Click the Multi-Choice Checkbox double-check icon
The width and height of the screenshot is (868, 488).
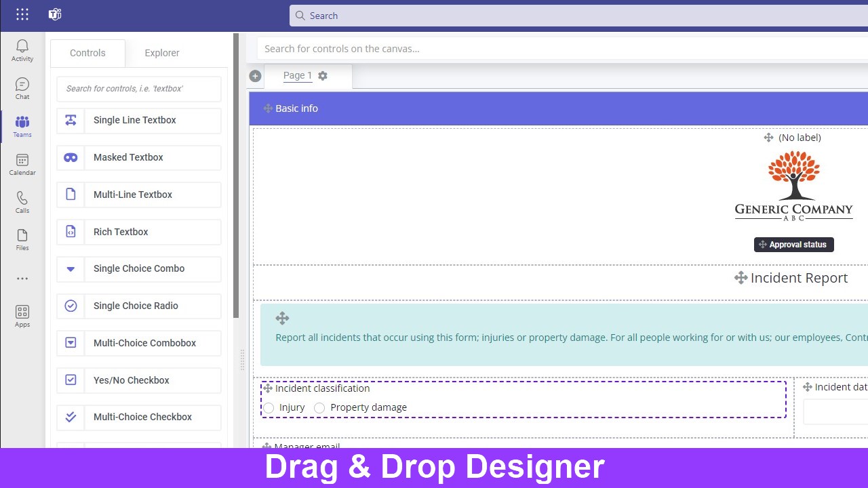(x=71, y=417)
